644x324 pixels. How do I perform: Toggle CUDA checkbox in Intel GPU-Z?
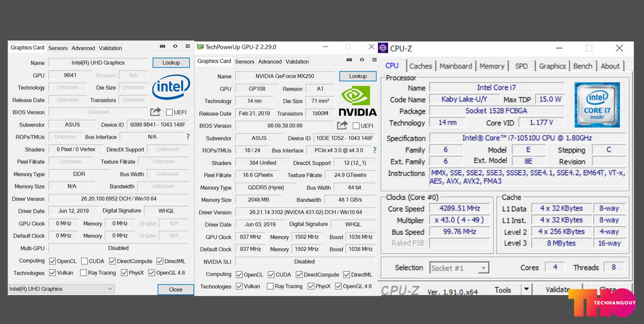pos(84,261)
